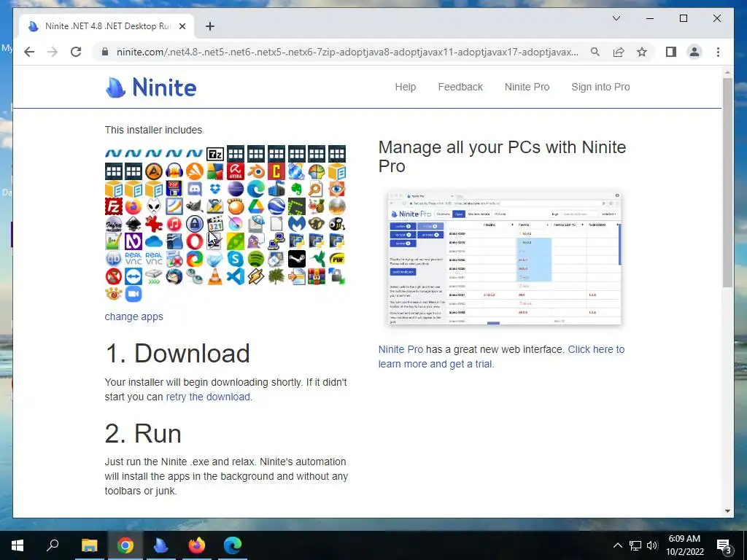
Task: Open a new browser tab
Action: coord(209,26)
